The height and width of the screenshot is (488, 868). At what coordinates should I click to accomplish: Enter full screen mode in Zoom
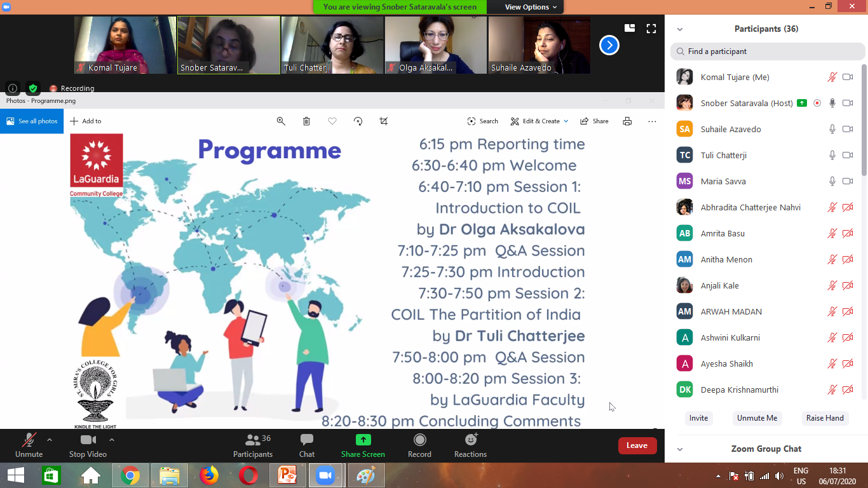(651, 29)
